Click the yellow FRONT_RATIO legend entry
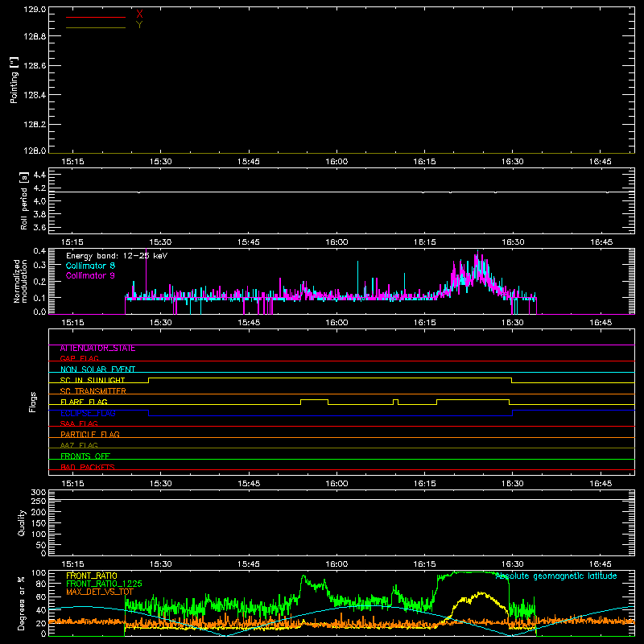 92,576
